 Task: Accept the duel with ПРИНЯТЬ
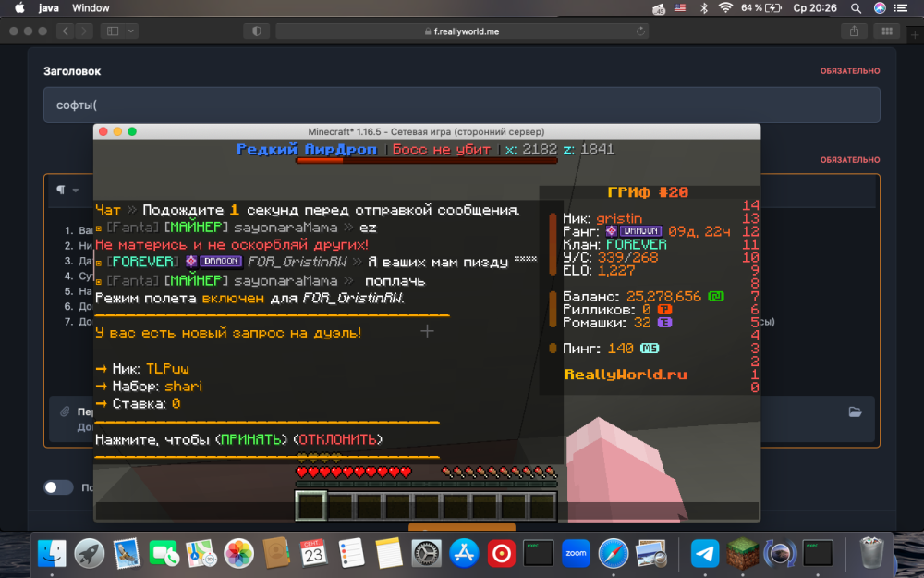point(250,439)
